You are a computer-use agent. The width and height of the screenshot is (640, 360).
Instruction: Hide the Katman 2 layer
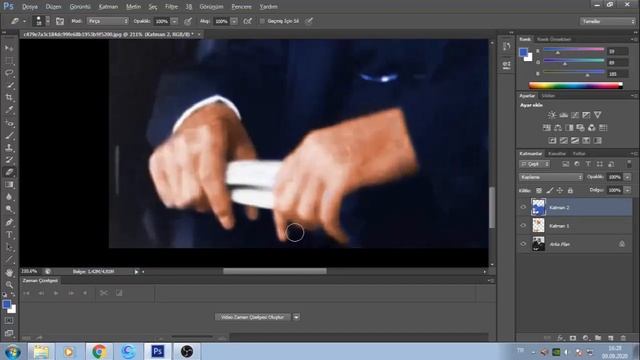click(523, 207)
